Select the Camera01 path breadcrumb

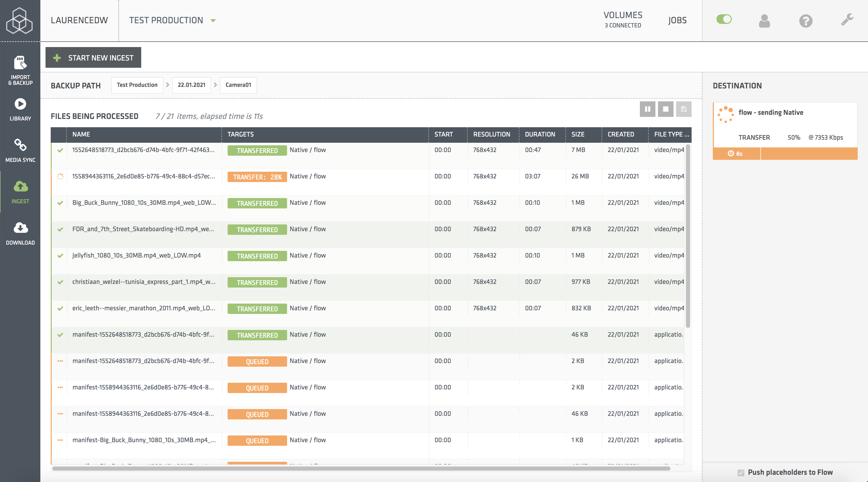pyautogui.click(x=238, y=85)
